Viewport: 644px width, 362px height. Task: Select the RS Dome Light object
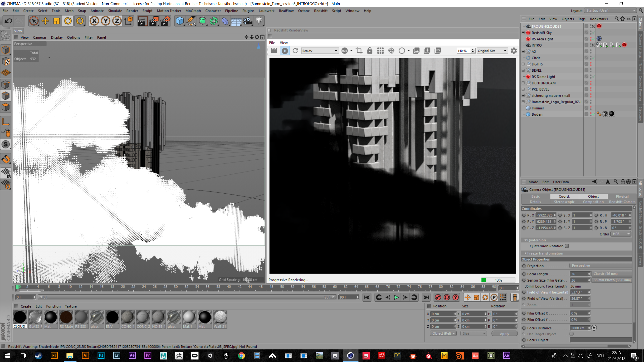543,77
